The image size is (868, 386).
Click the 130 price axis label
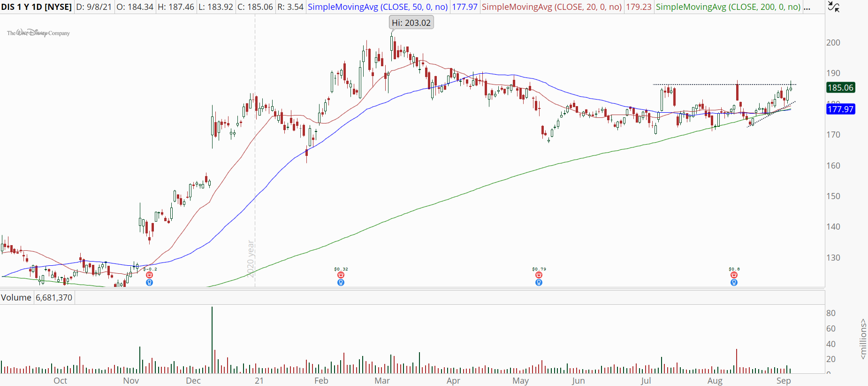point(833,258)
